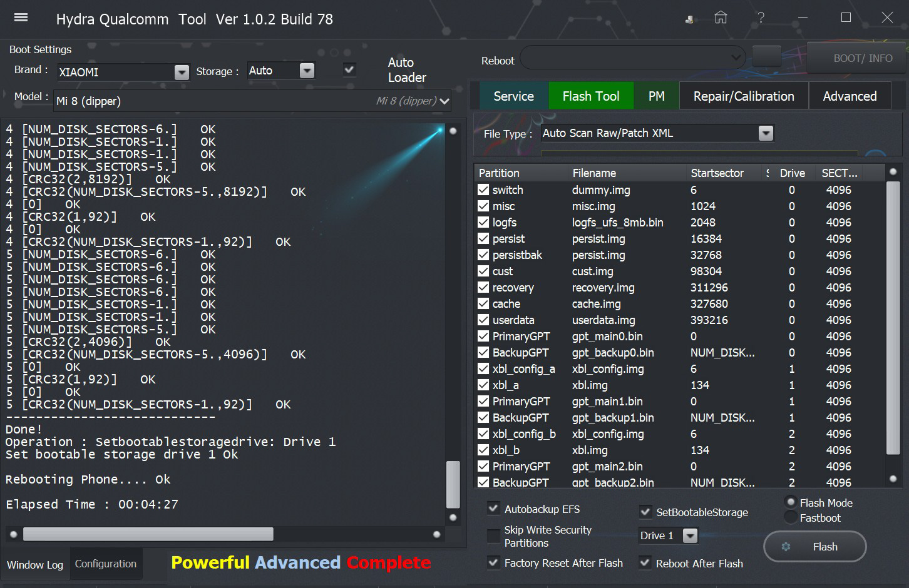Toggle SetBootableStorage checkbox
Viewport: 909px width, 588px height.
pyautogui.click(x=645, y=512)
